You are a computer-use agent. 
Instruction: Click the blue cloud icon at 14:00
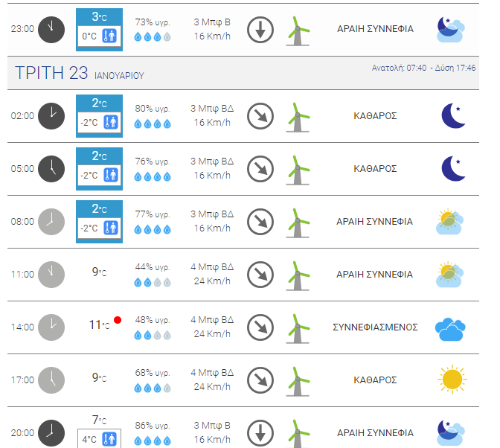point(450,329)
